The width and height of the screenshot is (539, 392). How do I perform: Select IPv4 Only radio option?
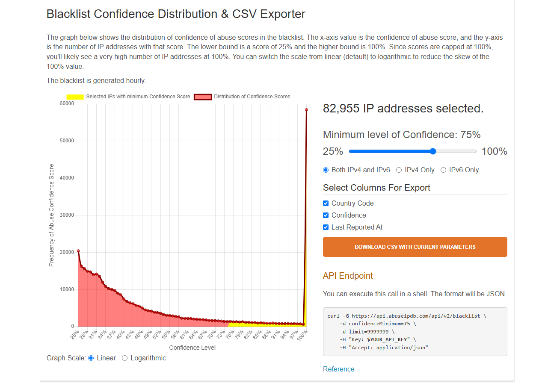point(399,170)
